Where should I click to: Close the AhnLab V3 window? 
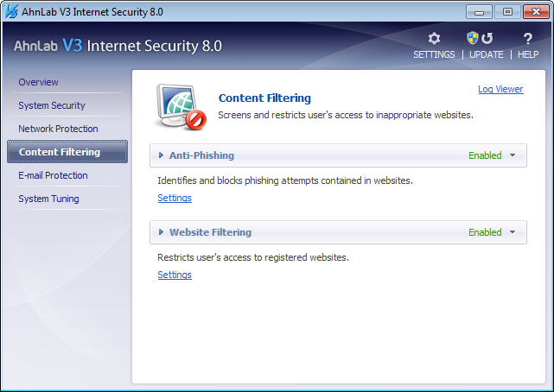tap(536, 11)
